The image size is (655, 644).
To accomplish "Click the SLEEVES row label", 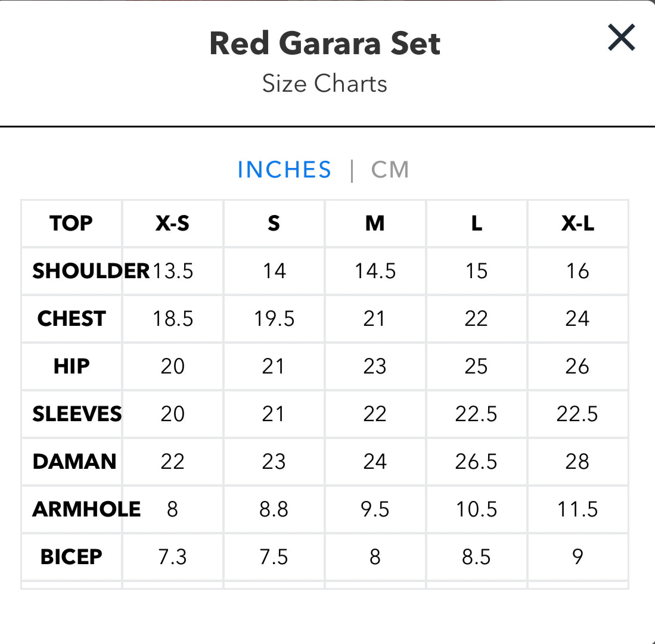I will pyautogui.click(x=77, y=414).
